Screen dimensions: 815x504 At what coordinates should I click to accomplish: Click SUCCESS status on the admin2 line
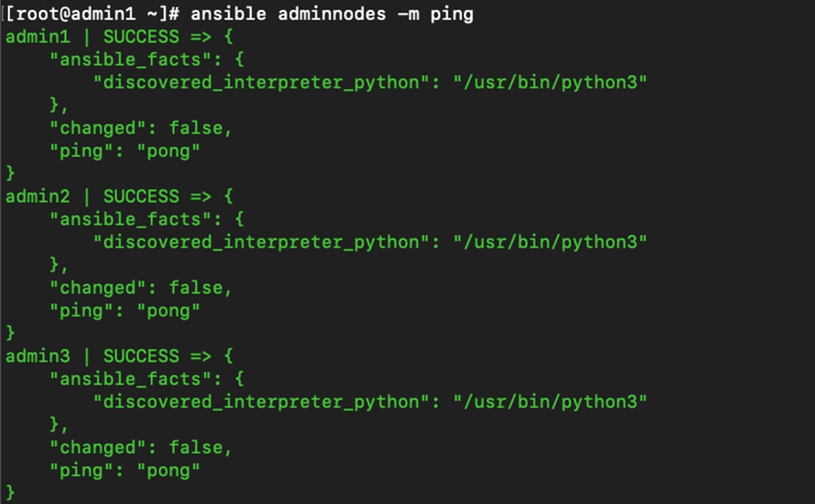click(x=141, y=196)
